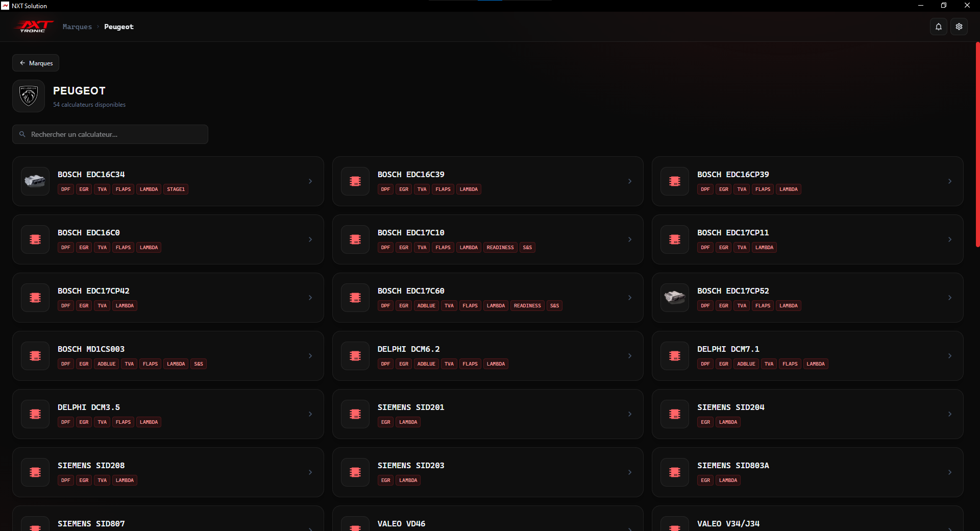The width and height of the screenshot is (980, 531).
Task: Select the DELPHI DCM6.2 title text
Action: pos(408,349)
